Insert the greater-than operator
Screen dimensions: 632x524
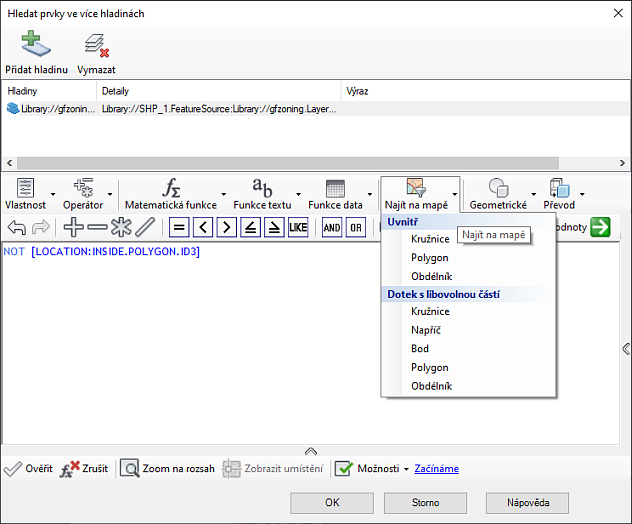point(227,227)
